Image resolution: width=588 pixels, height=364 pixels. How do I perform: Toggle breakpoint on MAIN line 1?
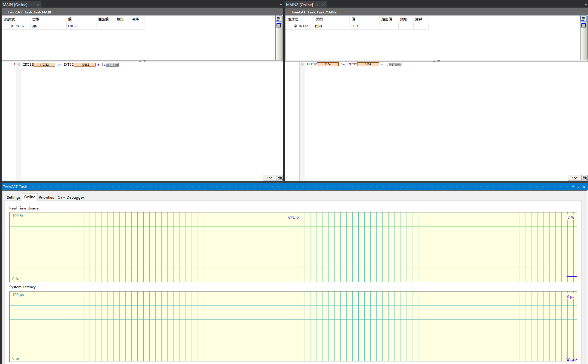[x=19, y=64]
